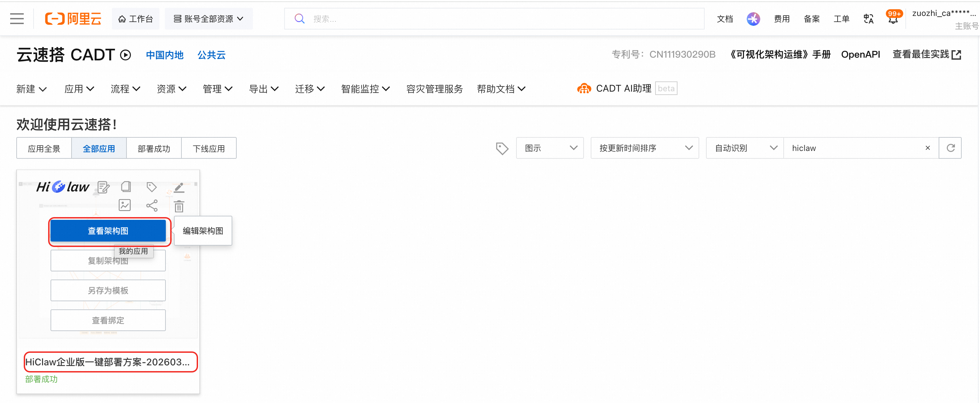Expand the 导出 menu

coord(263,89)
